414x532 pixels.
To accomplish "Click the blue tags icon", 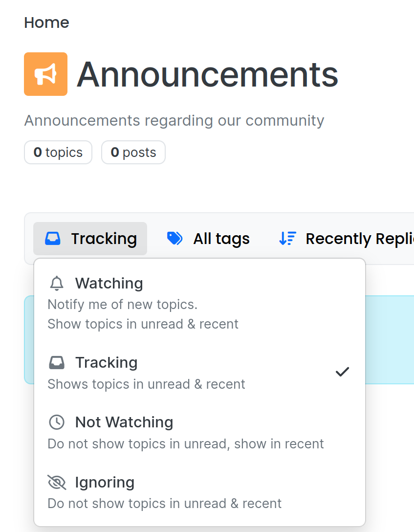I will click(175, 239).
